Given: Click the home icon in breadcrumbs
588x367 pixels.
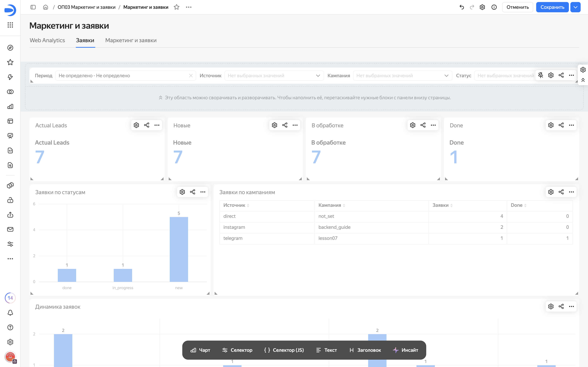Looking at the screenshot, I should click(x=45, y=7).
